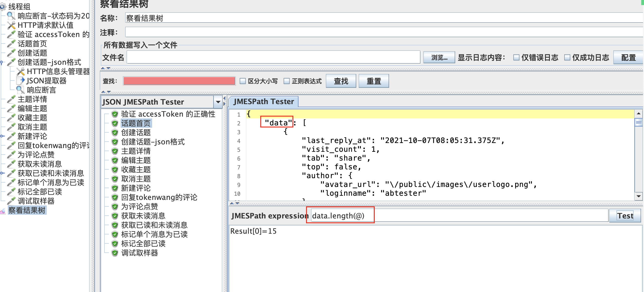Click the pipette icon next to 主题详情
This screenshot has height=292, width=644.
[x=11, y=99]
